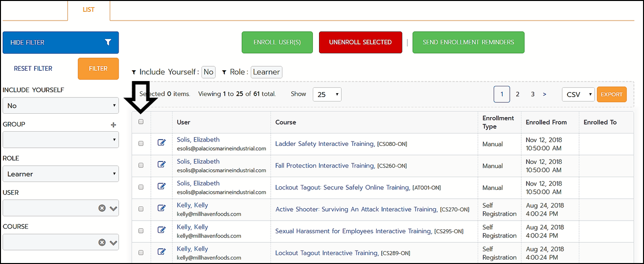
Task: Click the Unenroll Selected button
Action: tap(361, 42)
